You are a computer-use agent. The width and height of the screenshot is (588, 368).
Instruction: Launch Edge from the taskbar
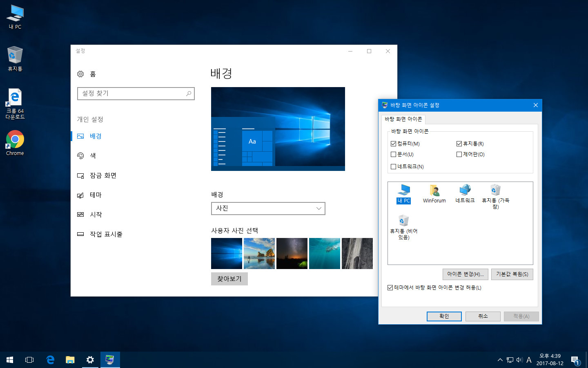[50, 360]
